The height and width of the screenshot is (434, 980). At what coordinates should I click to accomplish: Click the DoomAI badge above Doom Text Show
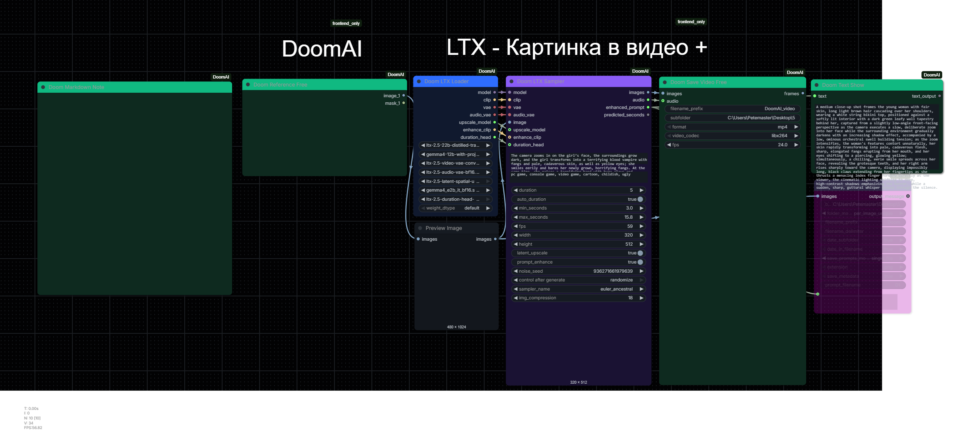[x=931, y=75]
